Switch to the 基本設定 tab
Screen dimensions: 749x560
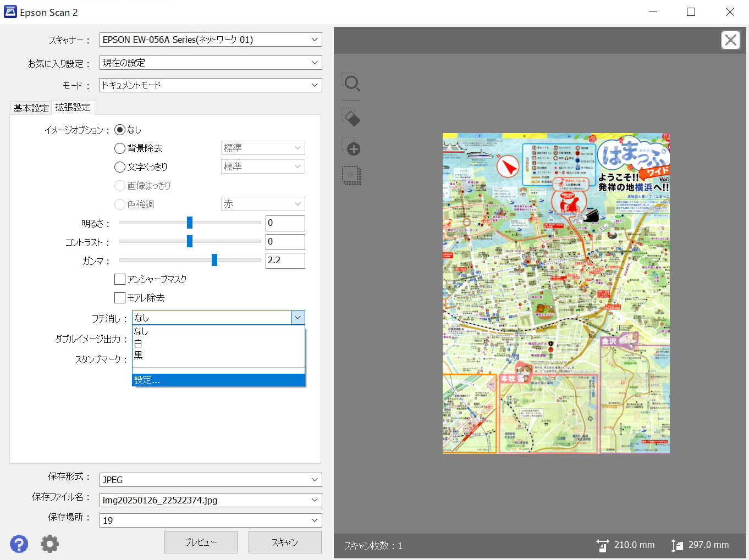31,108
